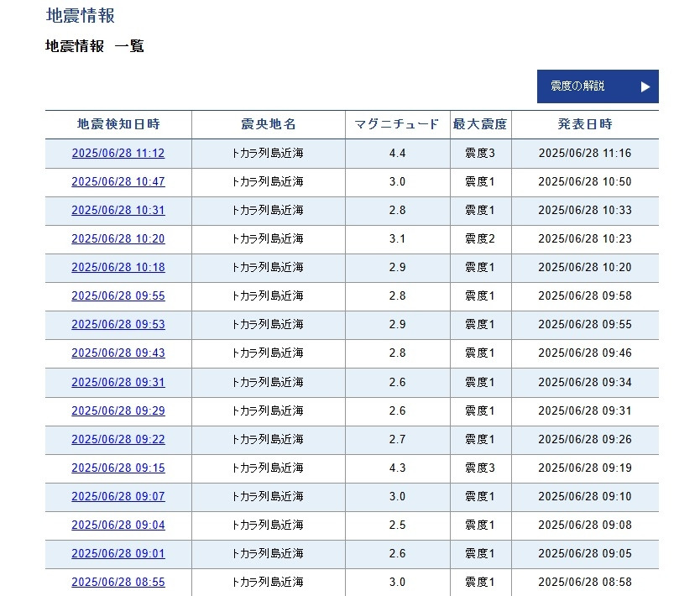Select magnitude 4.4 cell
The image size is (700, 596).
[397, 153]
